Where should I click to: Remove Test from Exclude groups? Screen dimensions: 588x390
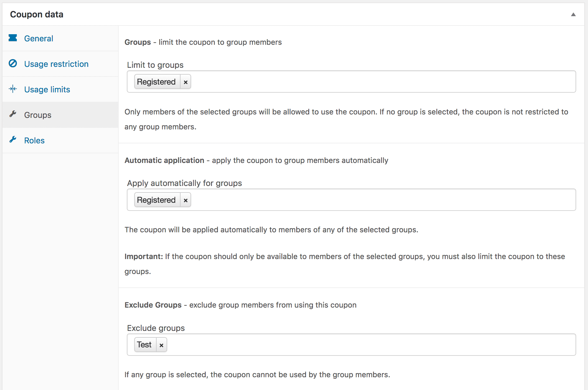point(161,345)
